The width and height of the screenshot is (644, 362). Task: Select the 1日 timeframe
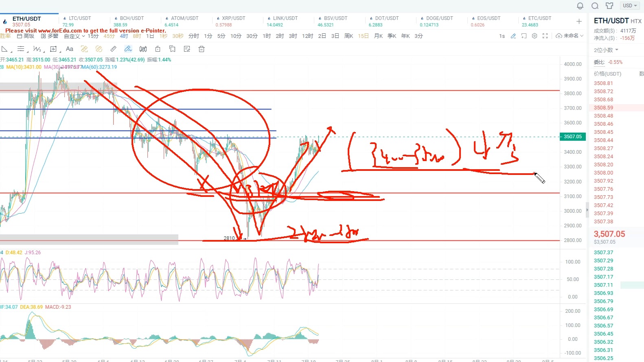click(150, 36)
